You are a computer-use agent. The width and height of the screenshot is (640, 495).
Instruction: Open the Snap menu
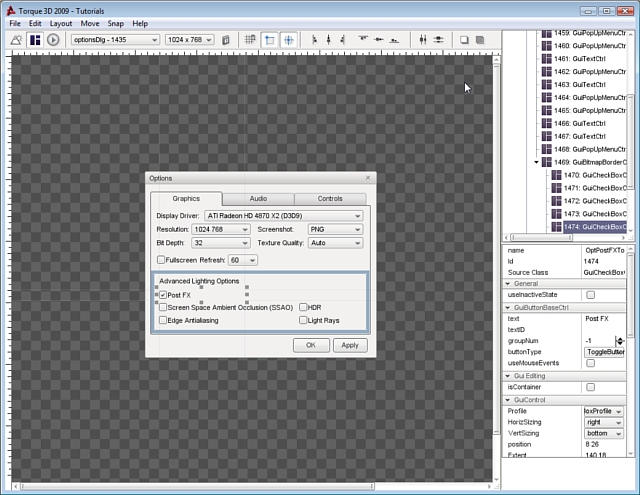[x=115, y=23]
